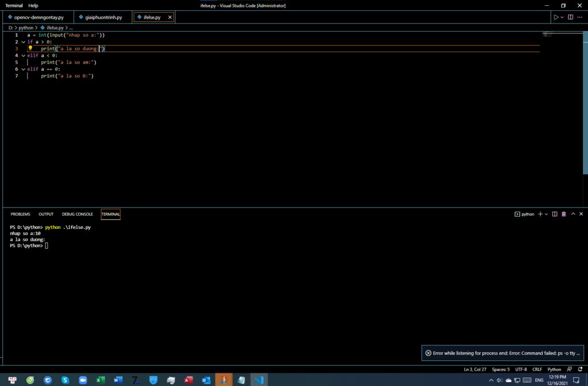Click the ifelse.py breadcrumb
Screen dimensions: 588x386
(55, 28)
